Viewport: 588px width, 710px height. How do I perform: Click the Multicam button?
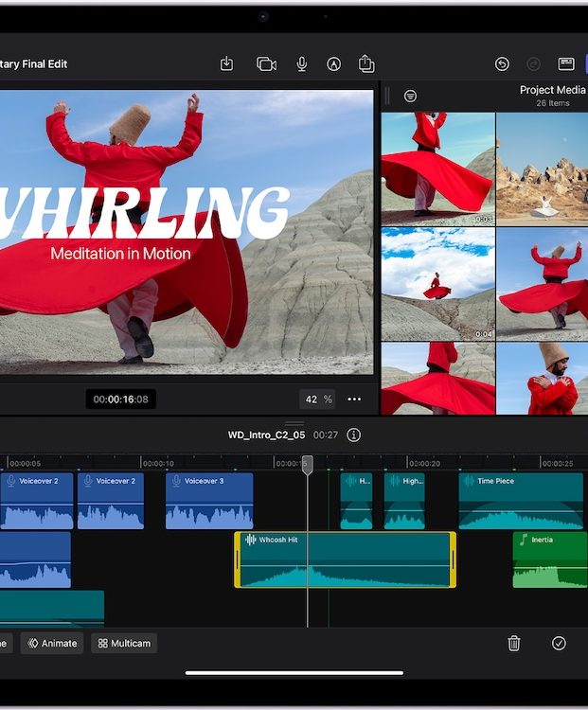(124, 644)
